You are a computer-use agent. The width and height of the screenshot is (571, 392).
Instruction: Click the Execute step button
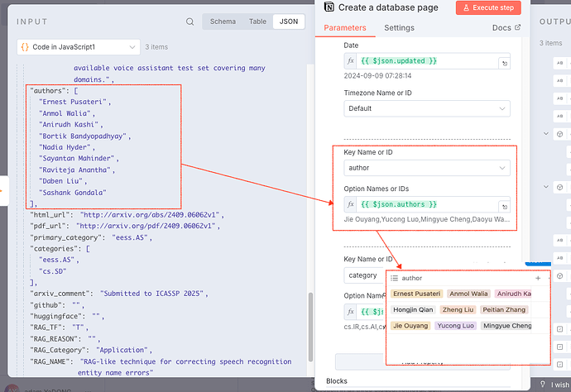488,7
